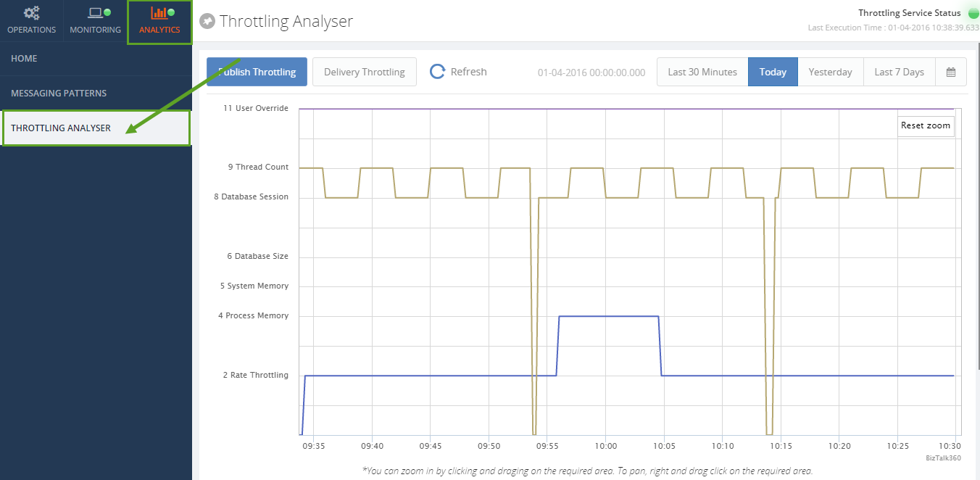Click the pin icon beside Throttling Analyser title
Screen dimensions: 980x480
(x=207, y=21)
